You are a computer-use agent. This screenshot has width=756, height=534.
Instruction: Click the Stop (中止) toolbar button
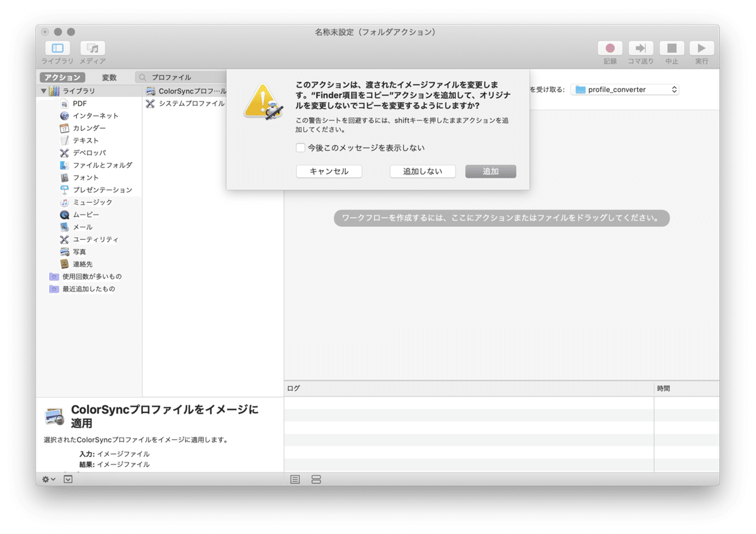pyautogui.click(x=672, y=48)
